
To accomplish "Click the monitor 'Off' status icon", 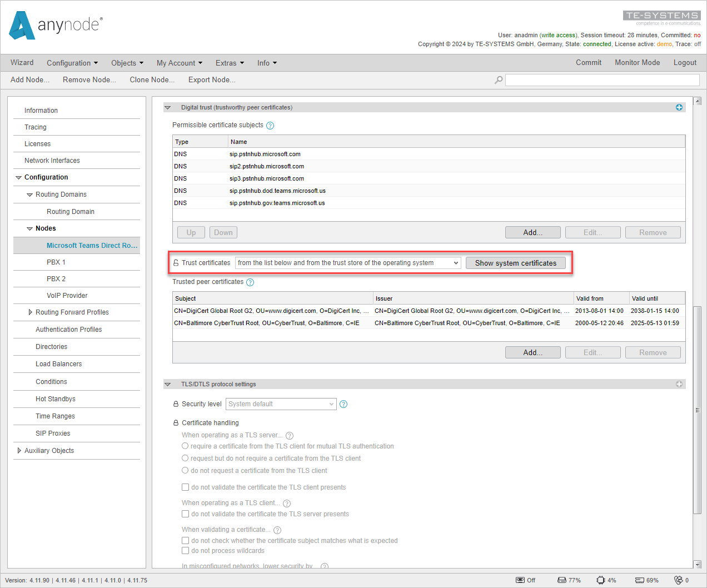I will click(520, 580).
